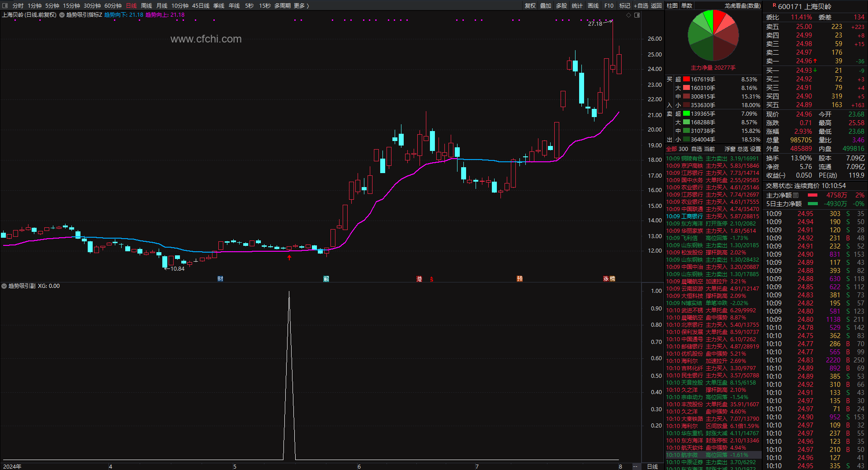Click the diamond marker icon above chart

[628, 15]
